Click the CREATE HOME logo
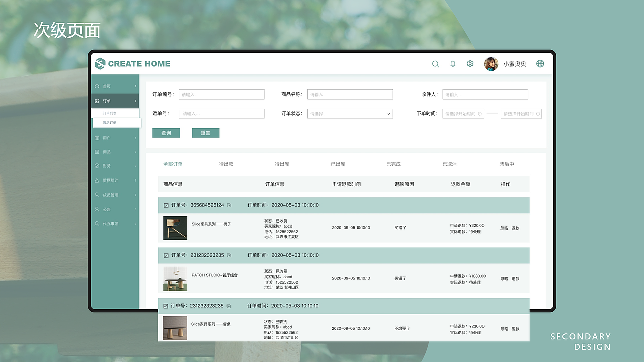 coord(132,64)
